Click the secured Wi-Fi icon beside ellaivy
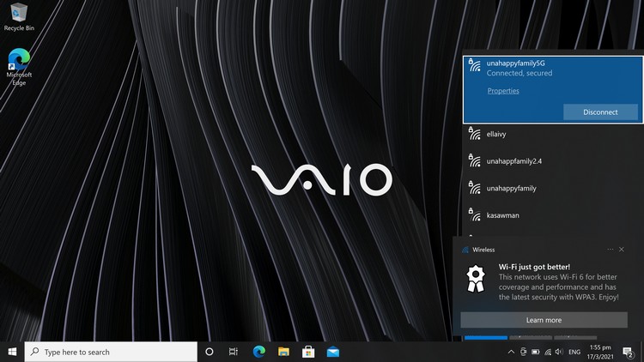The width and height of the screenshot is (644, 362). (474, 133)
